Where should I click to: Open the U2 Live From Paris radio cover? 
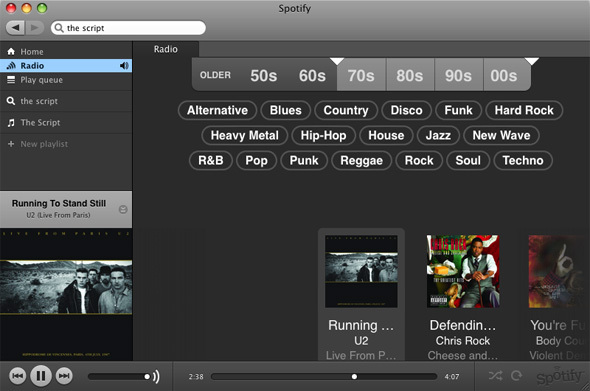pos(361,271)
